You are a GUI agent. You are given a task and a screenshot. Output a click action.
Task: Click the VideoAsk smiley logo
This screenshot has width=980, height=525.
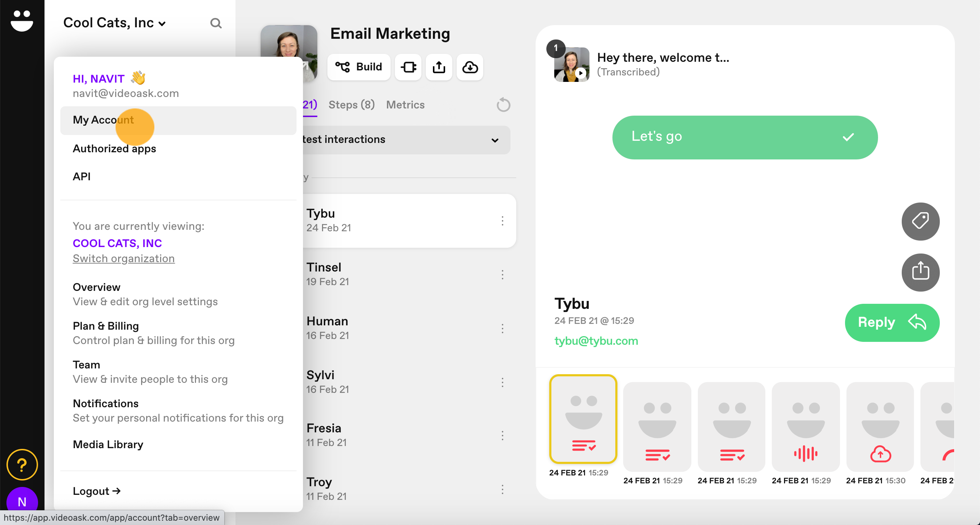22,21
